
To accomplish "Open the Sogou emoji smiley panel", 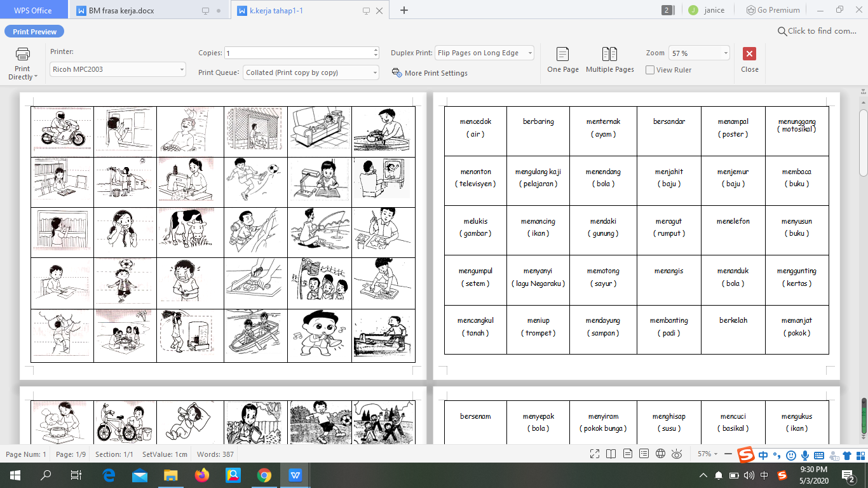I will [x=791, y=455].
